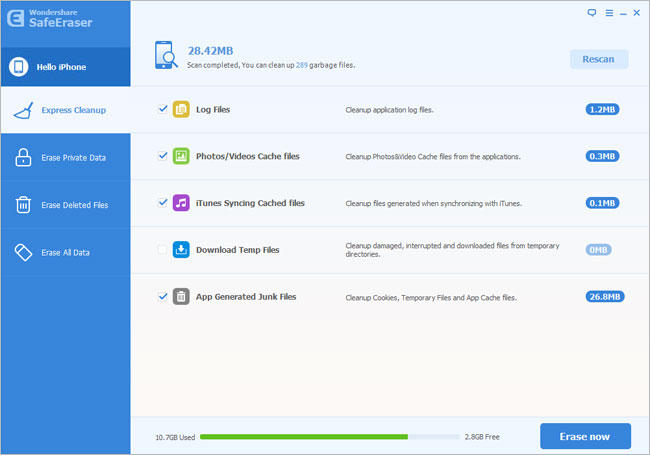Click the Erase Private Data lock icon
The width and height of the screenshot is (650, 455).
(x=23, y=157)
